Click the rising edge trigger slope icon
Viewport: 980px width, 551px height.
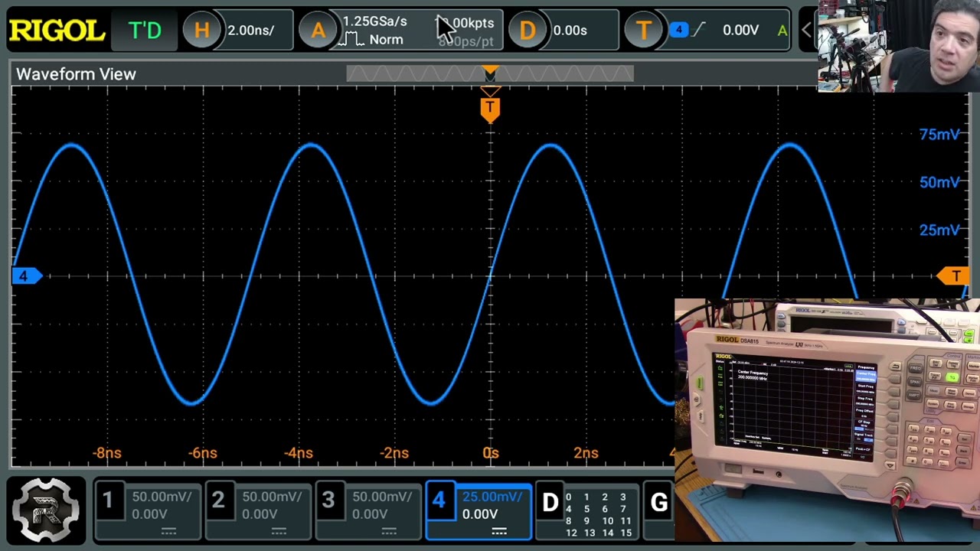[x=697, y=30]
